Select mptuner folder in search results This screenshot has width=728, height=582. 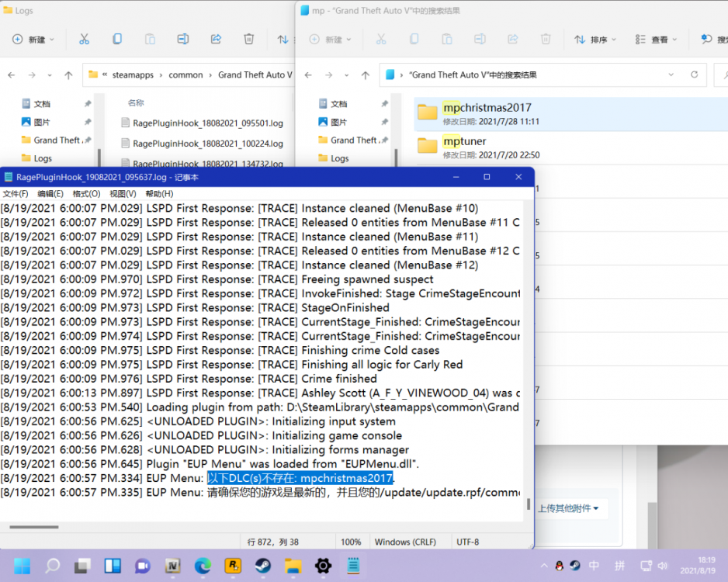coord(571,147)
